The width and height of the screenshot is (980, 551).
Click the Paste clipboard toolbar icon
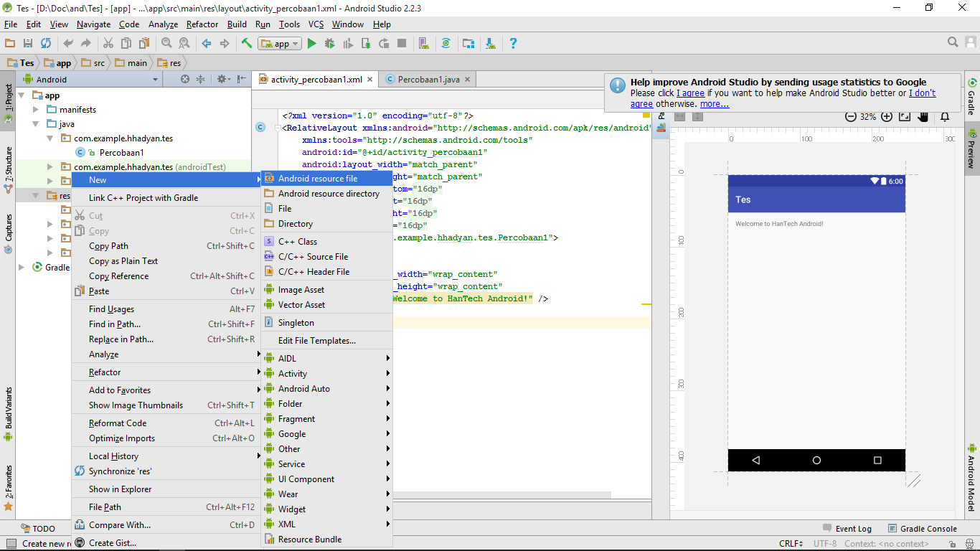pos(144,44)
